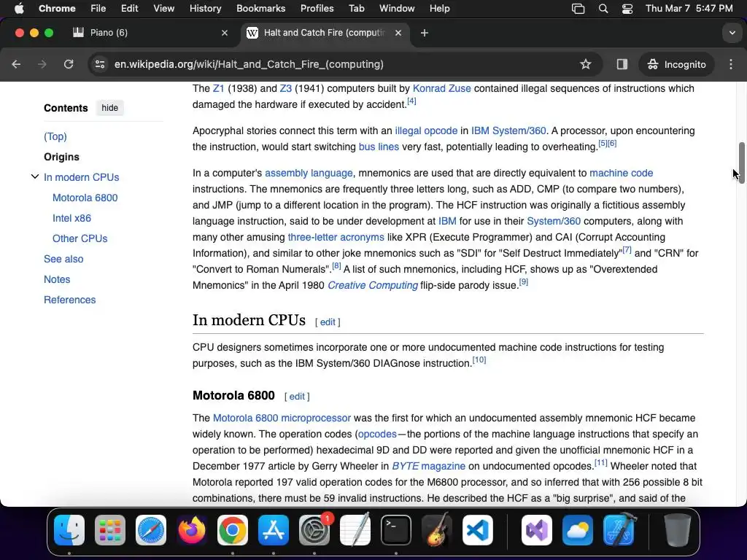Open Spotlight search in menu bar

pos(603,9)
